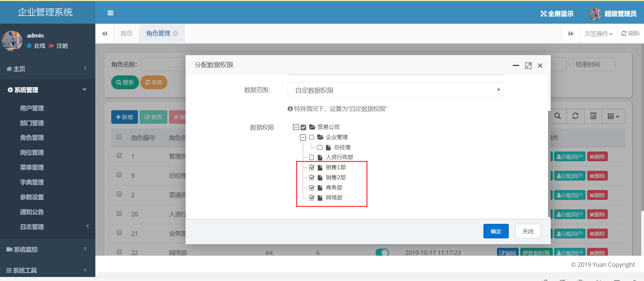Click the 新增 add button
Viewport: 644px width, 281px height.
[124, 117]
